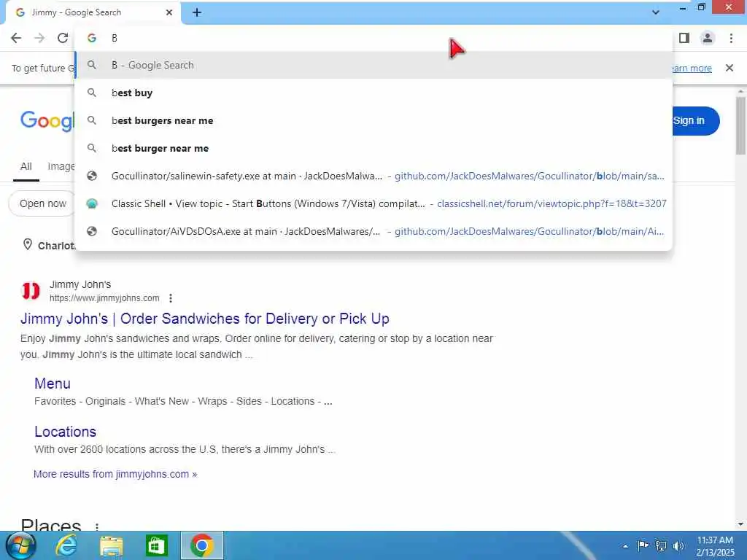Reload the current page
Screen dimensions: 747x560
(x=63, y=38)
